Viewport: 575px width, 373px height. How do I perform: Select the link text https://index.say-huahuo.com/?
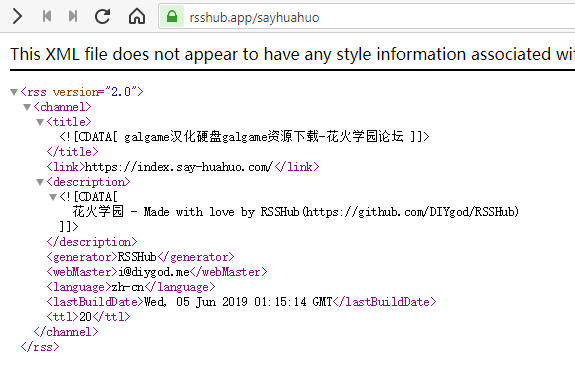(179, 167)
